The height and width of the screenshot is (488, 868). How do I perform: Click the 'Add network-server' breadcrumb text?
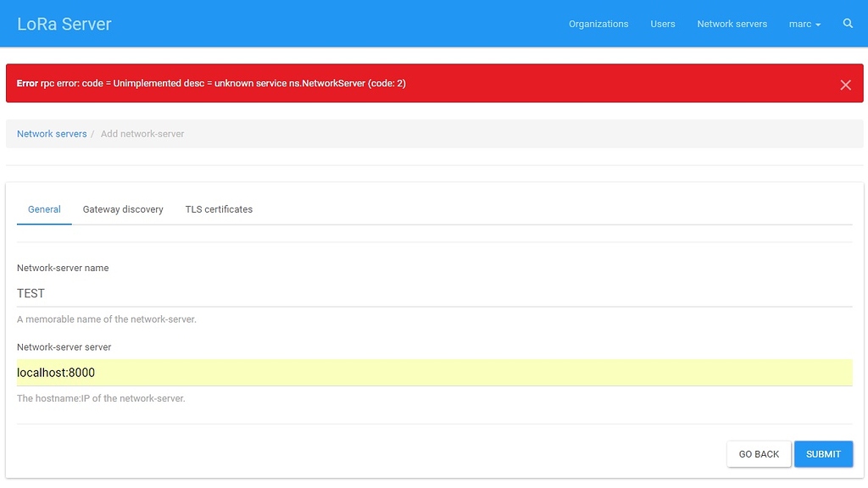(142, 134)
